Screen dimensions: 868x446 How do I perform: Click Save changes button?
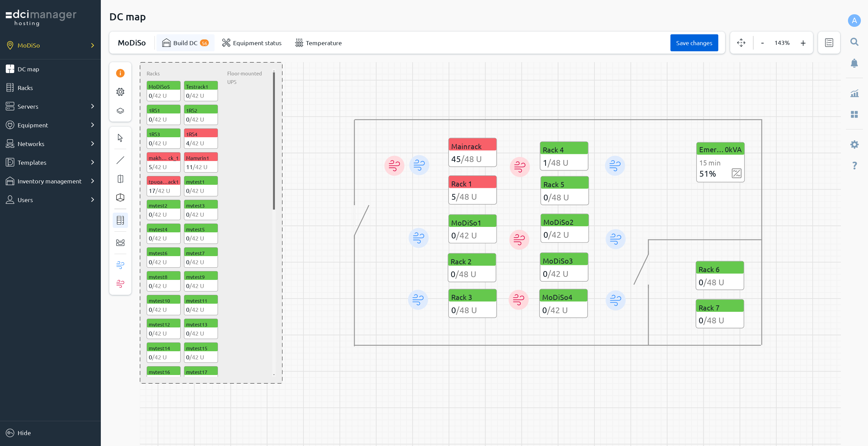[694, 43]
